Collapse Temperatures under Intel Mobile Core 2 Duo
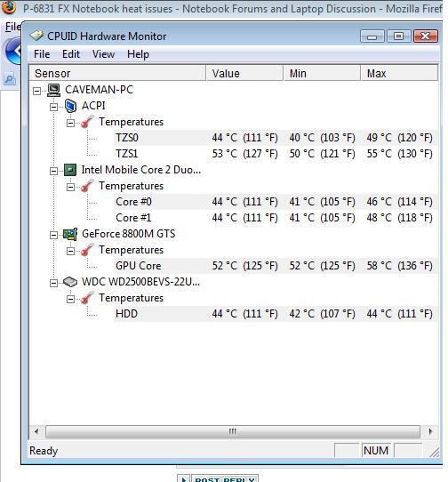448x482 pixels. coord(71,187)
